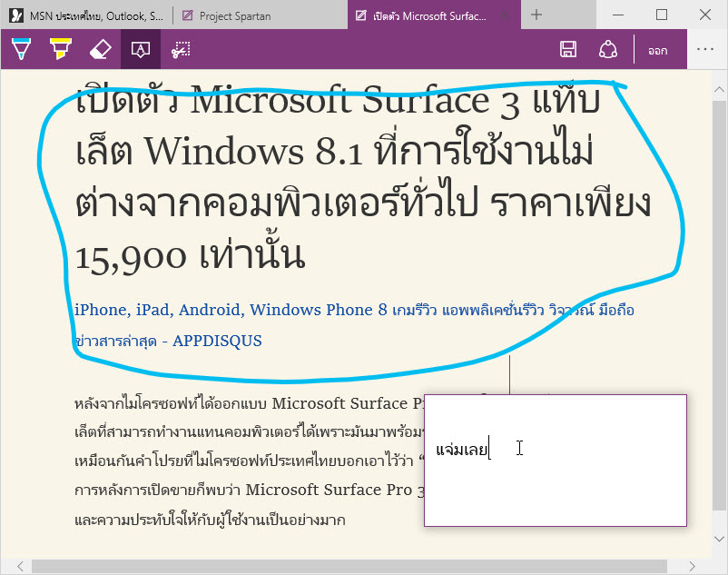
Task: Select the Pen tool
Action: [x=20, y=49]
